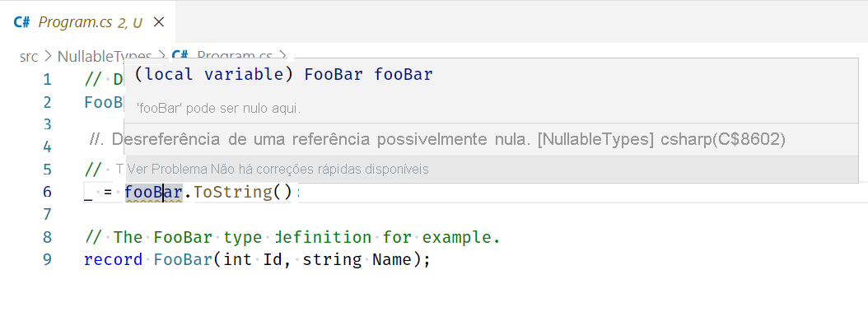Click the '(local variable) FooBar fooBar' signature
The height and width of the screenshot is (321, 868).
(283, 75)
